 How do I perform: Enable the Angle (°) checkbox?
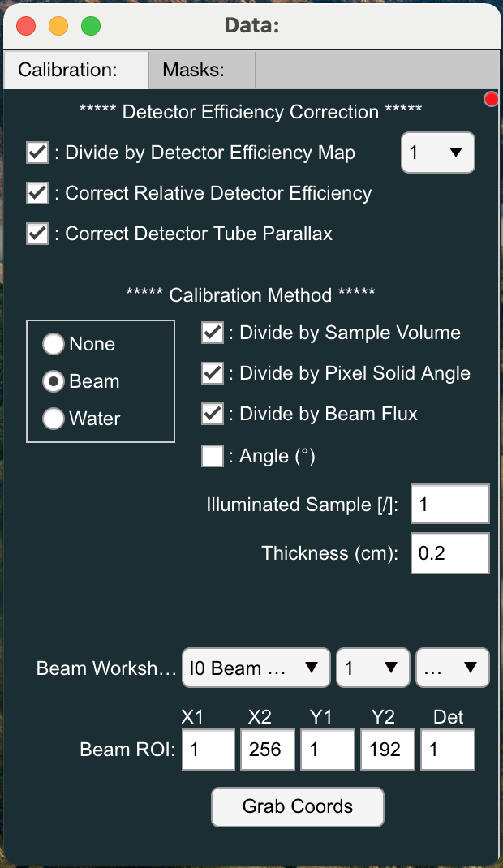coord(213,456)
